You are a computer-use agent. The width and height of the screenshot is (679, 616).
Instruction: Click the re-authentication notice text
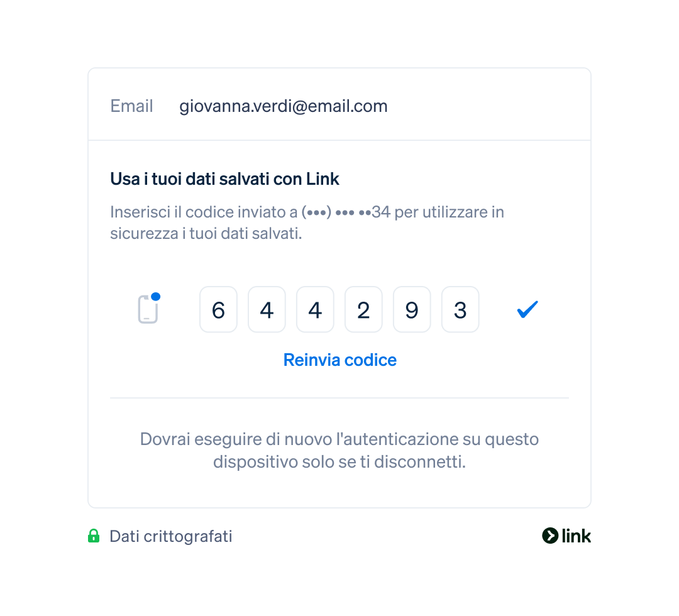(339, 450)
